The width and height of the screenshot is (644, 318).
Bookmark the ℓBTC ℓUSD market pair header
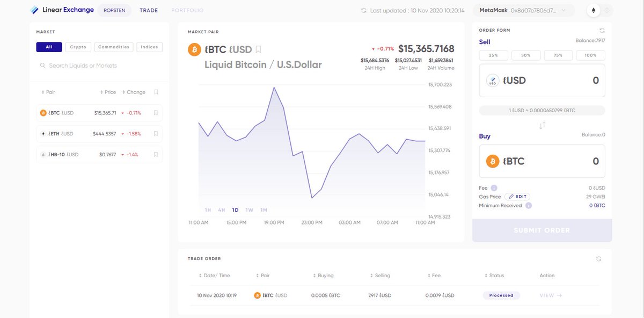click(258, 49)
